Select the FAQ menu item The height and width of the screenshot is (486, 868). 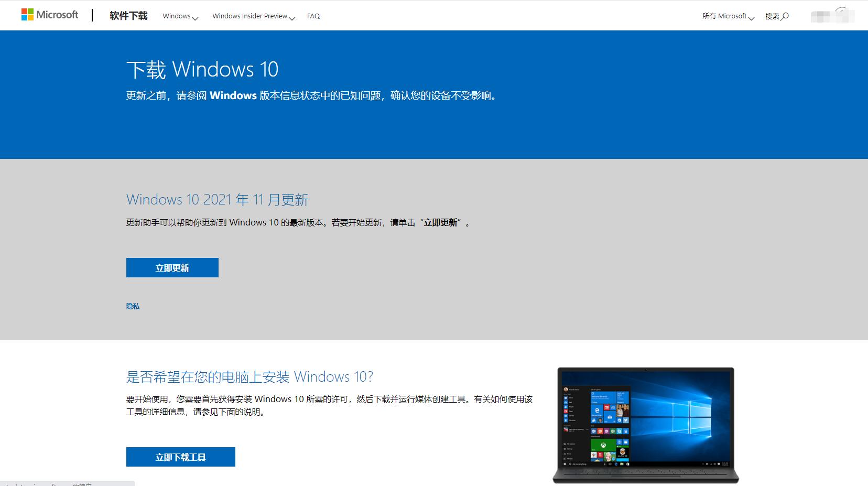313,16
